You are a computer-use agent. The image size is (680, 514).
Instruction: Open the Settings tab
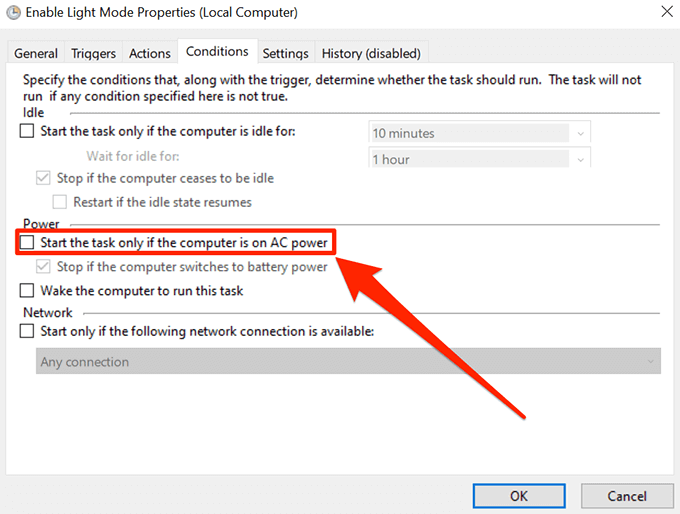(x=285, y=53)
